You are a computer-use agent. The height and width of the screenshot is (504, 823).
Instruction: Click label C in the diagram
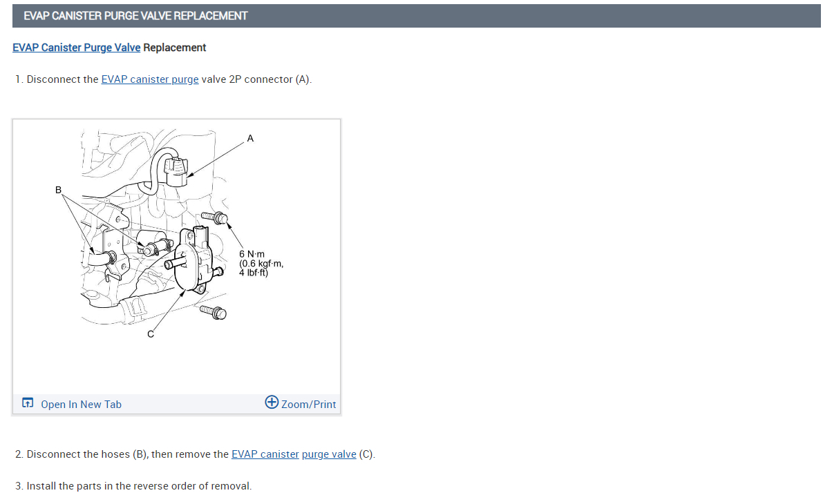pyautogui.click(x=151, y=334)
